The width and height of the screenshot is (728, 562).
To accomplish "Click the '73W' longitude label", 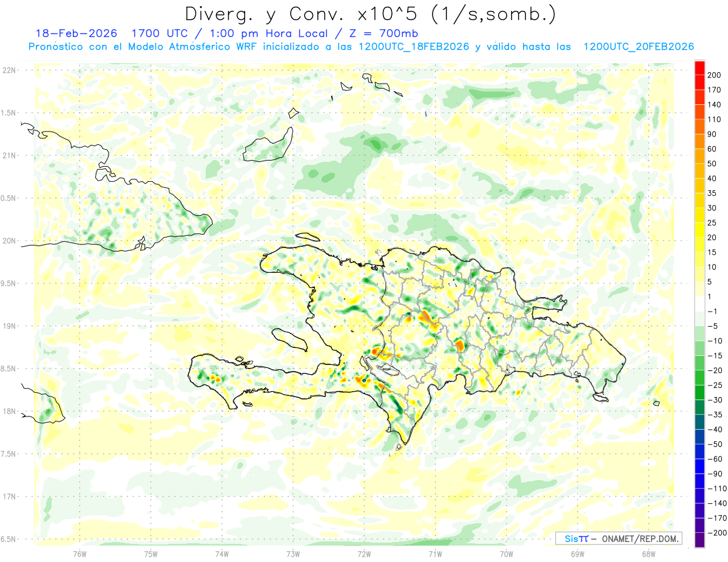I will tap(293, 553).
